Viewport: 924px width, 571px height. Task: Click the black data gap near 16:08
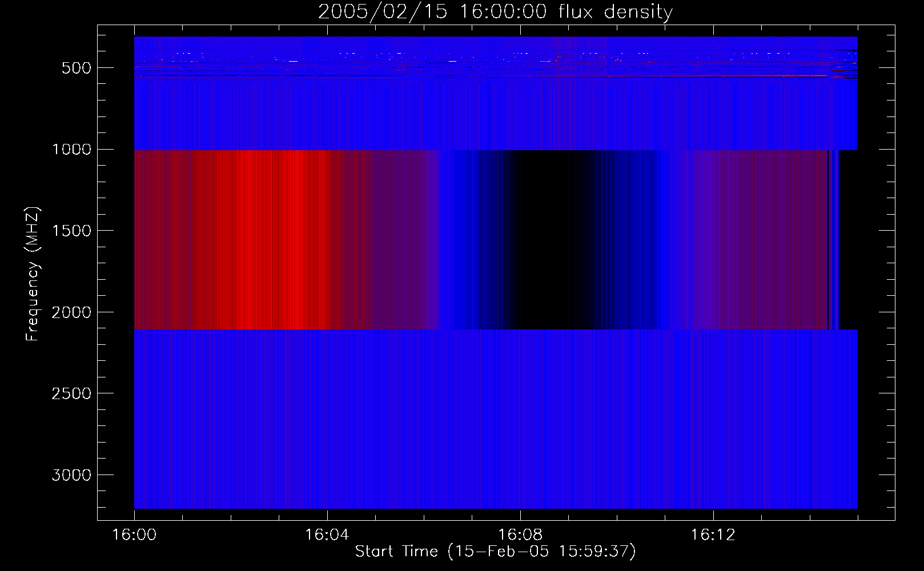tap(554, 240)
